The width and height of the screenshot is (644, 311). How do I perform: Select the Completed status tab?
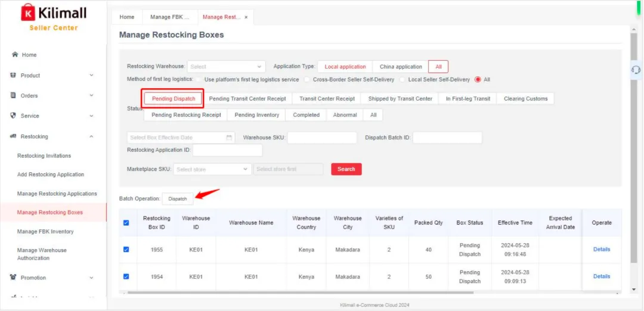point(306,115)
